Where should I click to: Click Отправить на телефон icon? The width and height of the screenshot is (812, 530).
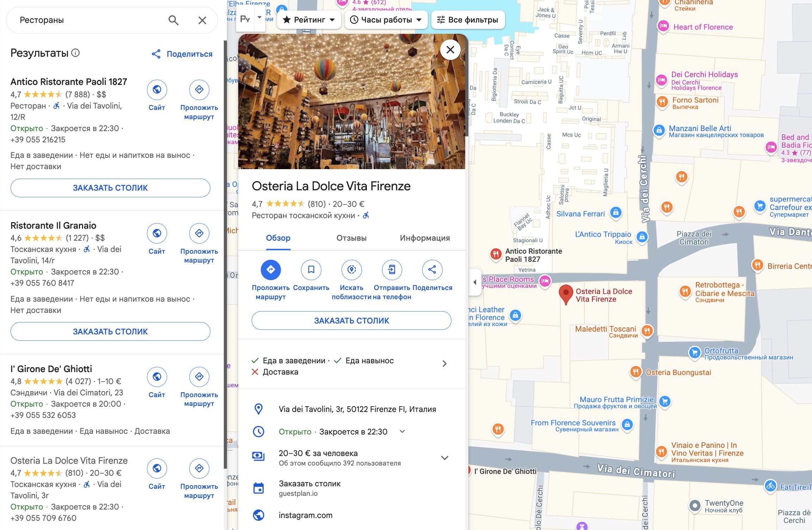tap(392, 270)
